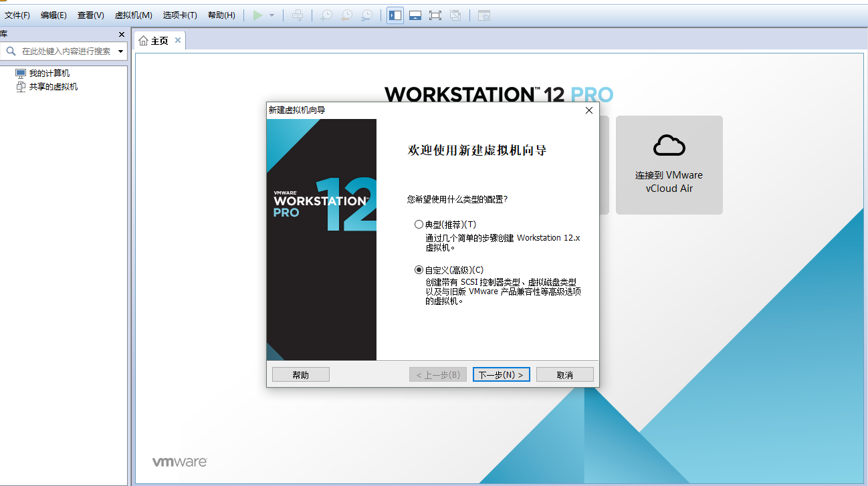Click the library search input field
This screenshot has width=868, height=486.
(x=66, y=51)
